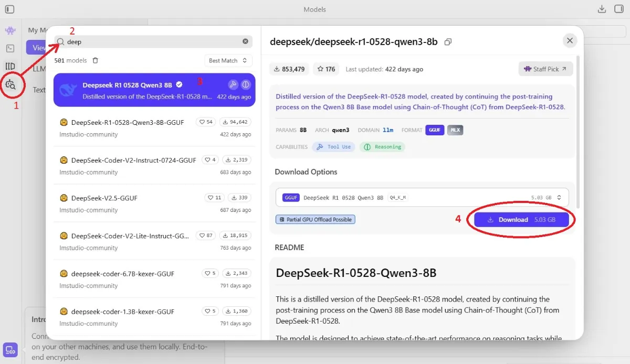
Task: Open the Q4_K_M download option selector
Action: 422,197
